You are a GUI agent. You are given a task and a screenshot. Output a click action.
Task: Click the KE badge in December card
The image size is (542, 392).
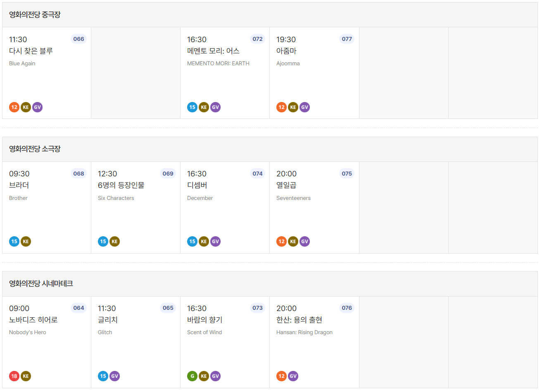pyautogui.click(x=204, y=241)
